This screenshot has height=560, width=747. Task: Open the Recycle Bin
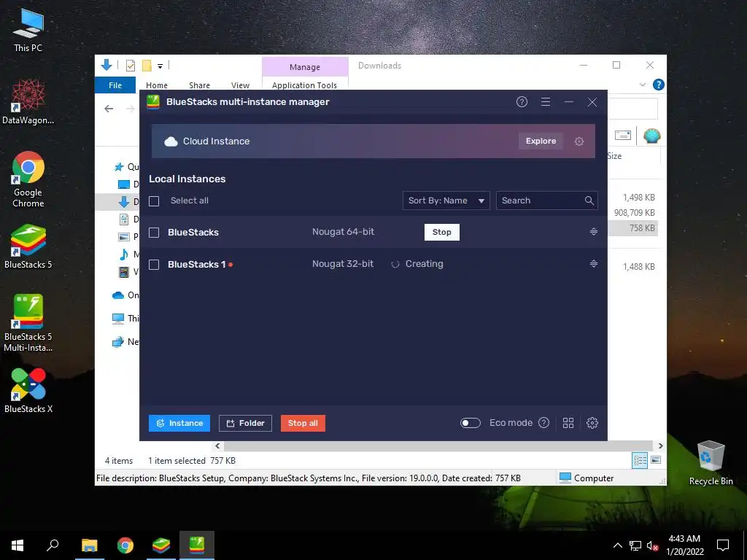[711, 463]
